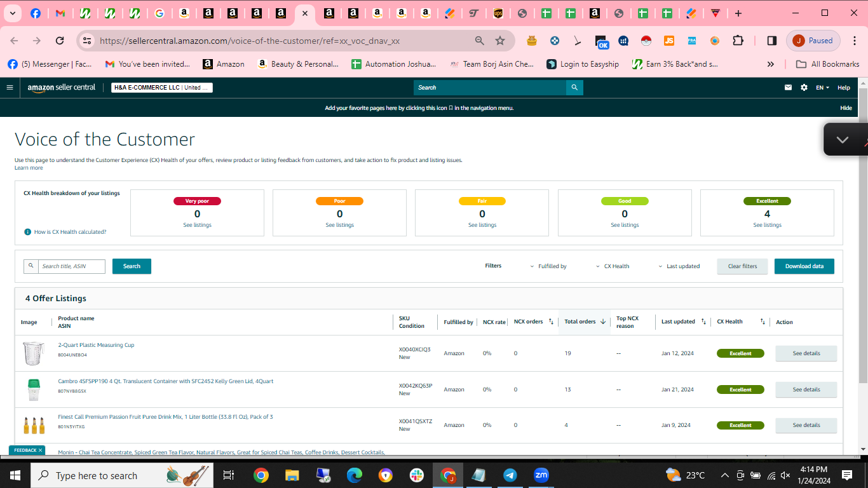Sort the table by CX Health column
Image resolution: width=868 pixels, height=488 pixels.
(x=763, y=322)
